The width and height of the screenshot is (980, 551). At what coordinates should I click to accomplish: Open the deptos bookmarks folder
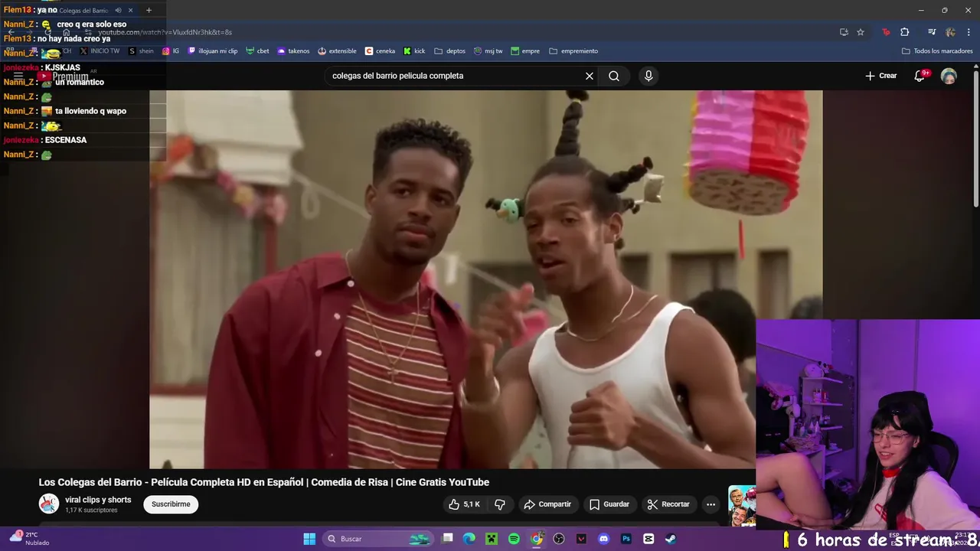pos(450,51)
